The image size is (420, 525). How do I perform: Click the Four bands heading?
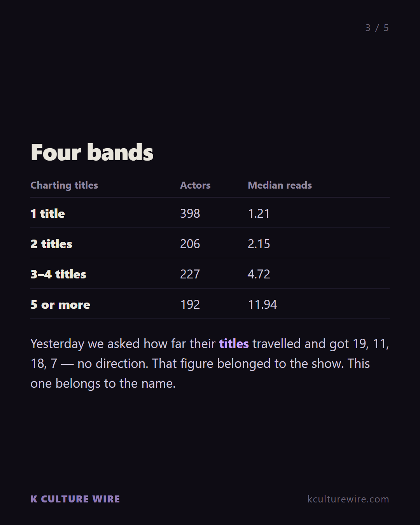[x=92, y=152]
